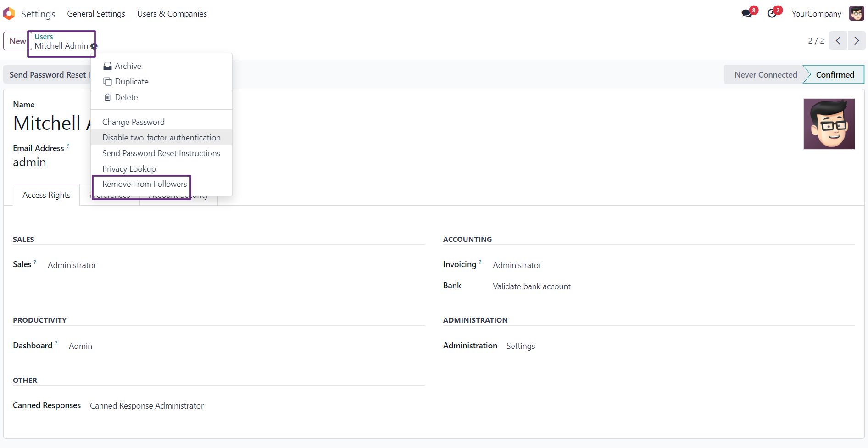Choose Change Password from actions menu

161,122
